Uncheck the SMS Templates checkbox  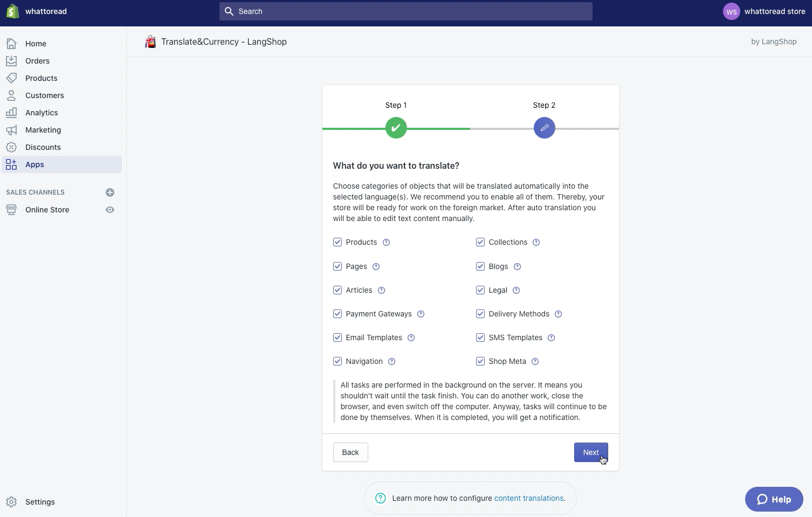[480, 337]
